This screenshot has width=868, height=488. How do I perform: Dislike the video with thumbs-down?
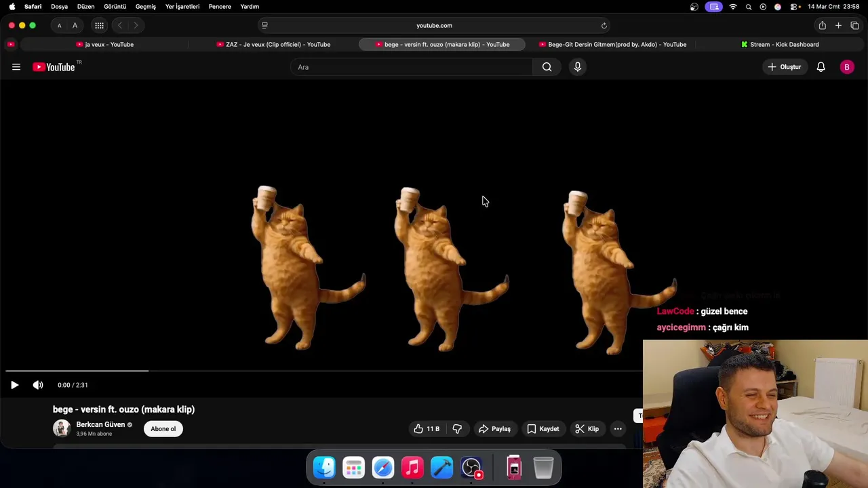[x=457, y=429]
